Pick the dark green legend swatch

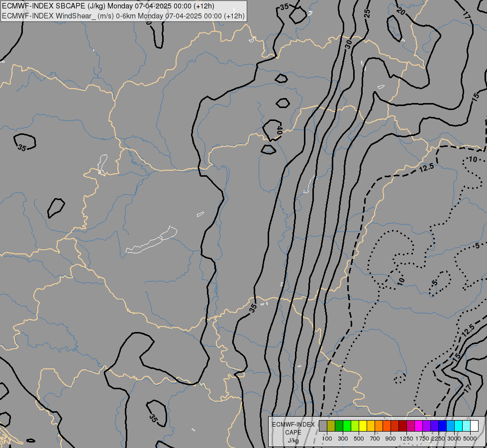point(339,426)
